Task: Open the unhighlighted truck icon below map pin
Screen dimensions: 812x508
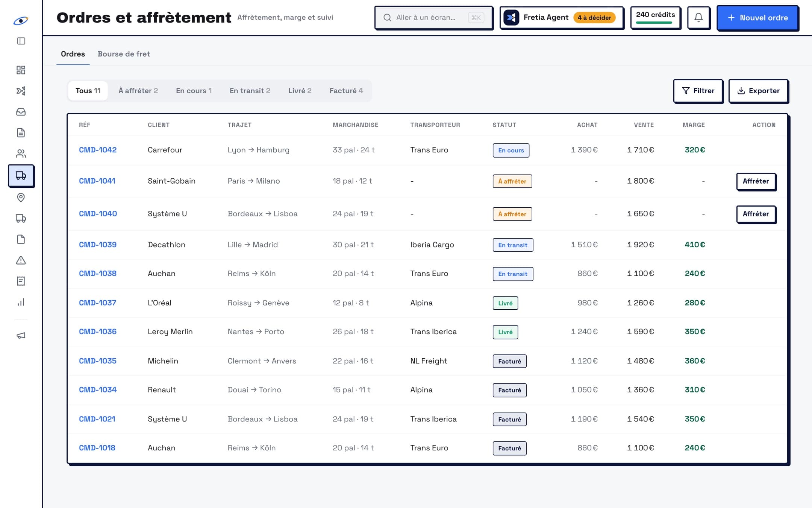Action: [21, 218]
